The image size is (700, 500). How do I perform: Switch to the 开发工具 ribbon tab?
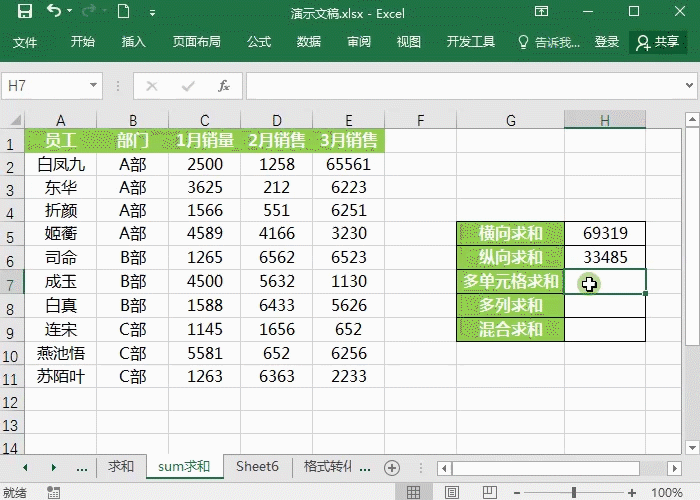click(471, 42)
